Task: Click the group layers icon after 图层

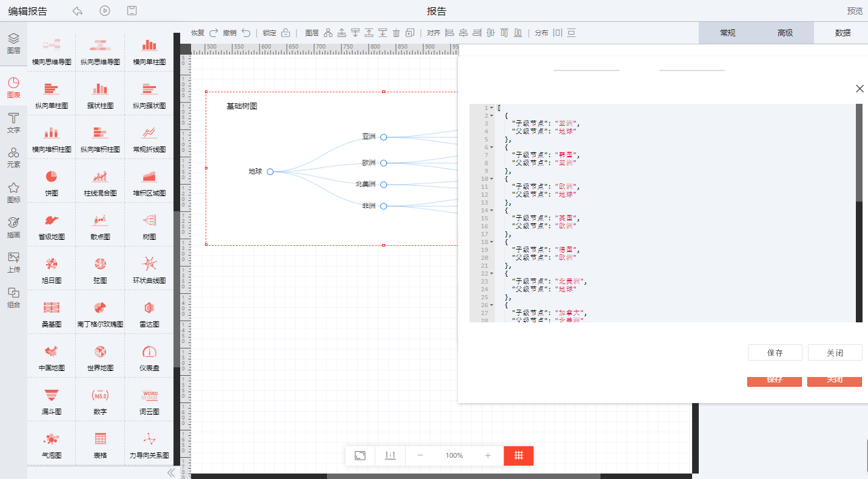Action: pos(328,33)
